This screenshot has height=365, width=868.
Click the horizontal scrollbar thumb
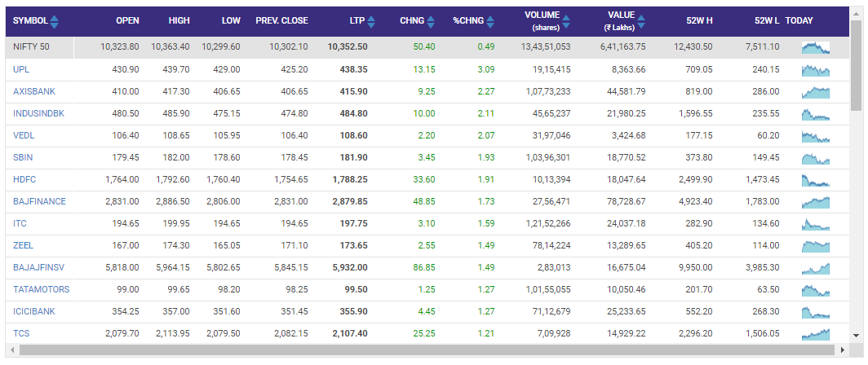click(x=426, y=350)
